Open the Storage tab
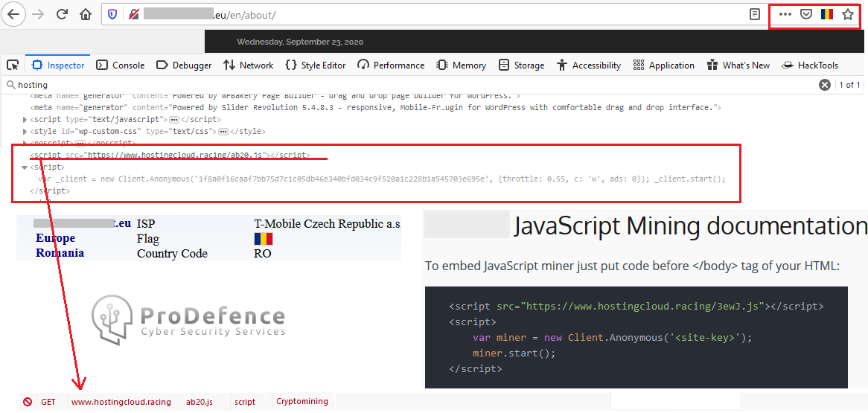The width and height of the screenshot is (868, 413). click(x=521, y=65)
